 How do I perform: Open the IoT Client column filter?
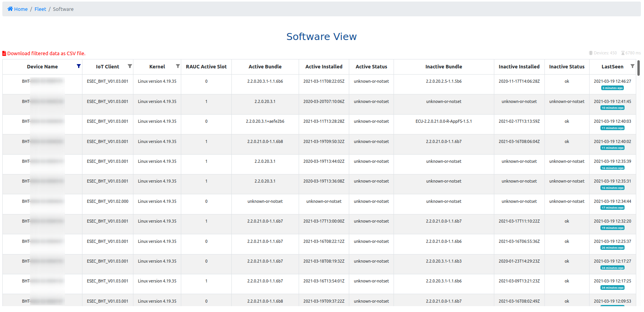tap(130, 66)
